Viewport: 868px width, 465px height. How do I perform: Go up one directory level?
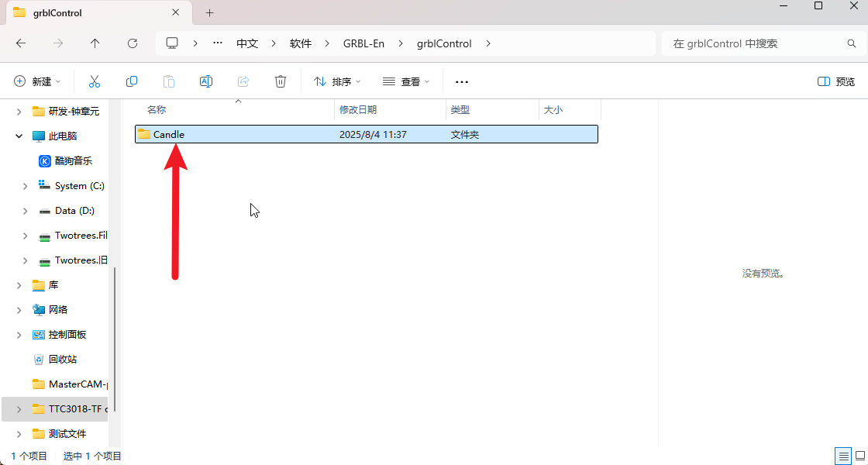coord(95,43)
